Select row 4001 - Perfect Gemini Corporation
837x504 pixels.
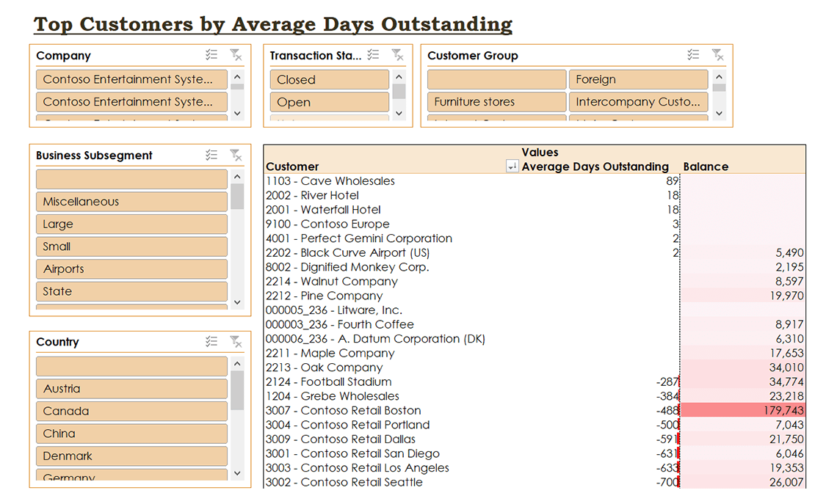point(535,238)
